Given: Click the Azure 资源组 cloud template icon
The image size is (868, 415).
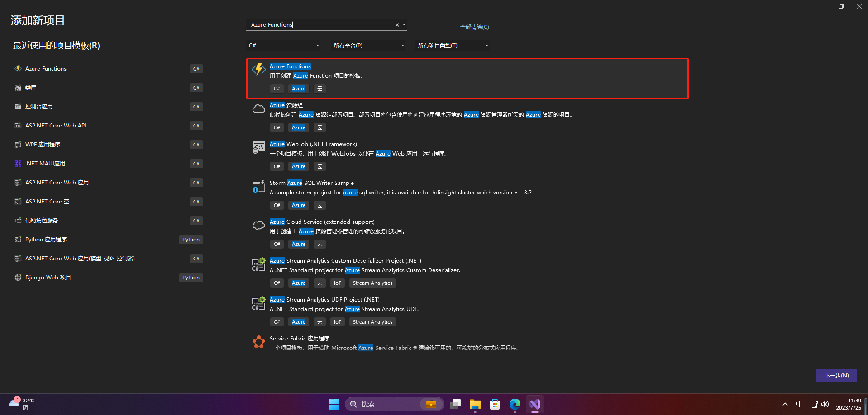Looking at the screenshot, I should click(259, 108).
